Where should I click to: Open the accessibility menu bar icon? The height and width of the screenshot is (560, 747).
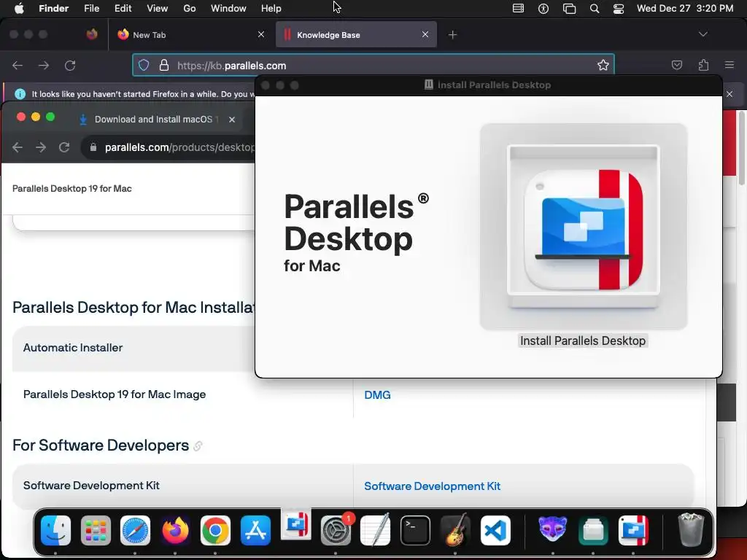[543, 9]
